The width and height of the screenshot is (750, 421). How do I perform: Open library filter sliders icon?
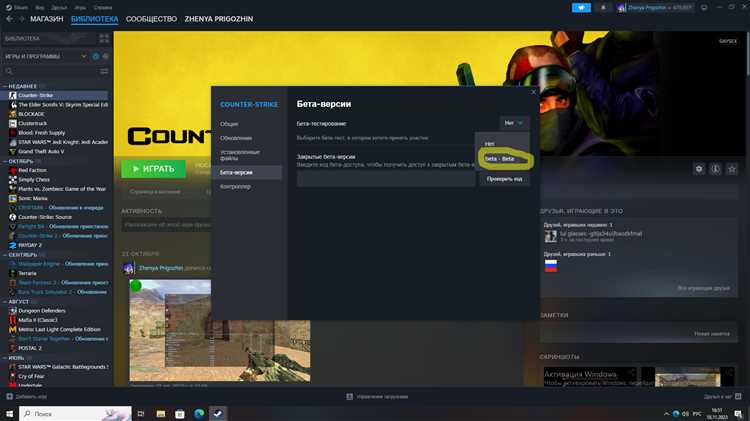104,71
